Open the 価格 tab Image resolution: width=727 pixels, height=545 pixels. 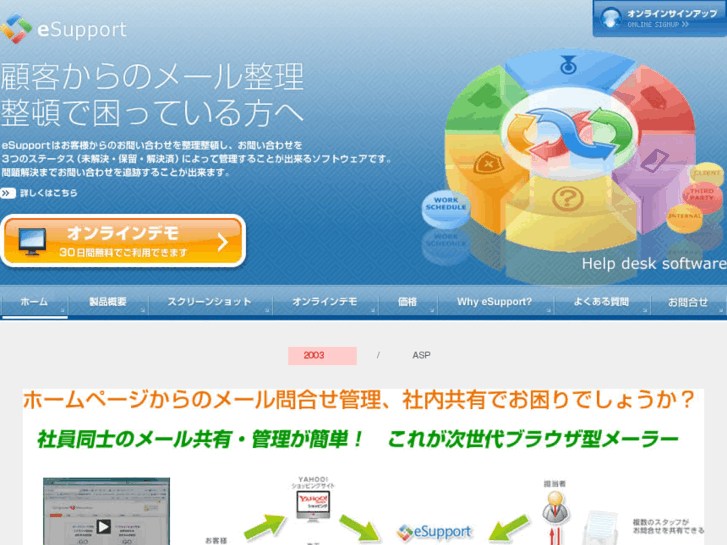pos(407,302)
